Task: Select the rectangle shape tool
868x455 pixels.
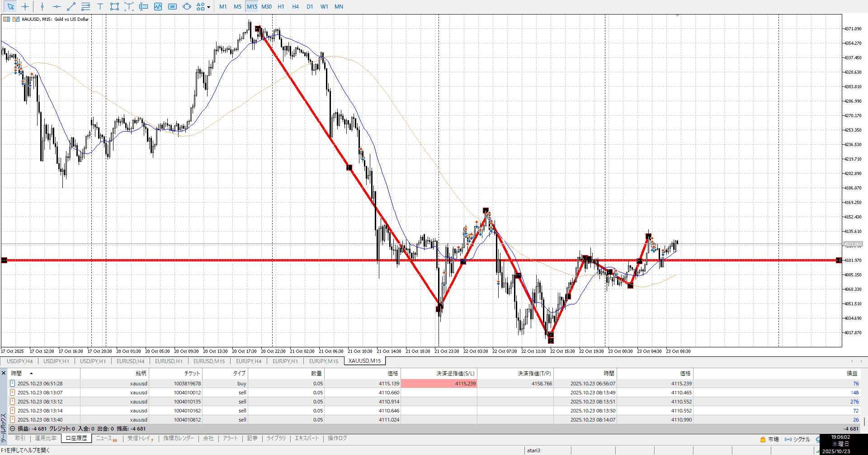Action: coord(114,7)
